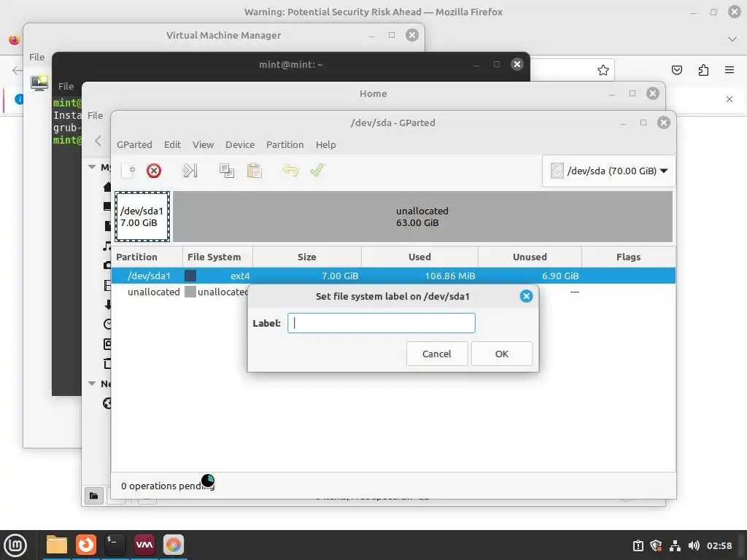Select the unallocated 63.00 GiB block
The height and width of the screenshot is (560, 747).
422,217
